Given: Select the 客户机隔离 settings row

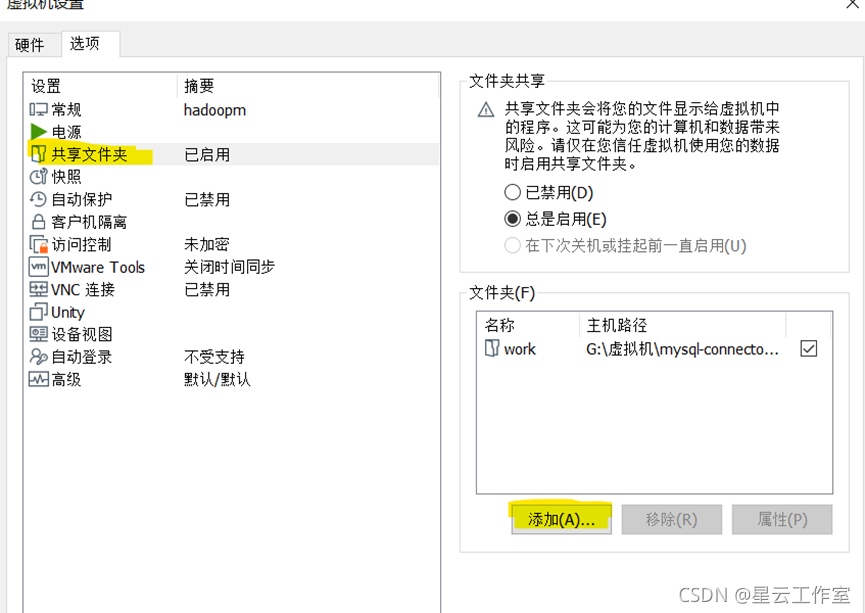Looking at the screenshot, I should pos(233,222).
